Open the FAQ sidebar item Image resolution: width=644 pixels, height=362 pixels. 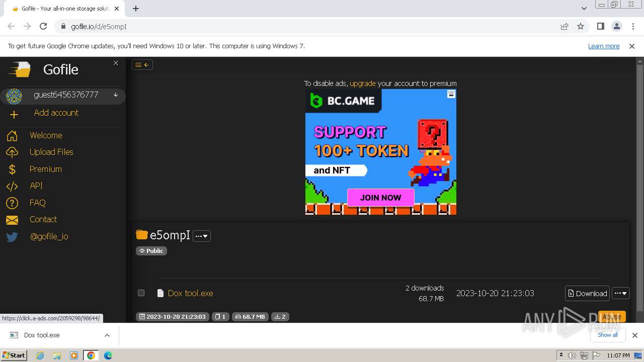(x=38, y=203)
